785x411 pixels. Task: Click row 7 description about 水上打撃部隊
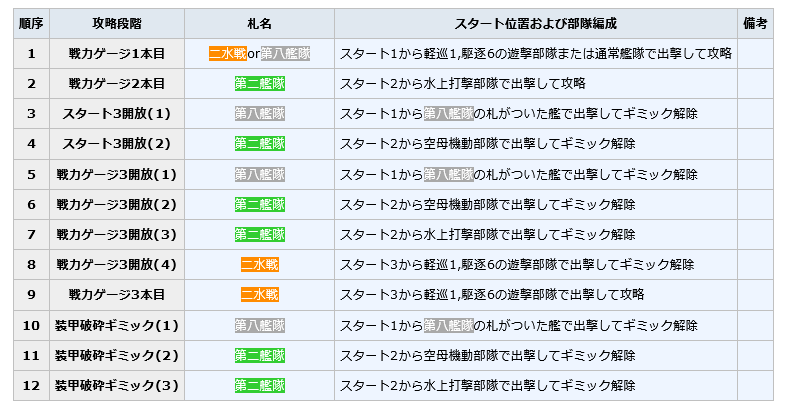(x=488, y=234)
